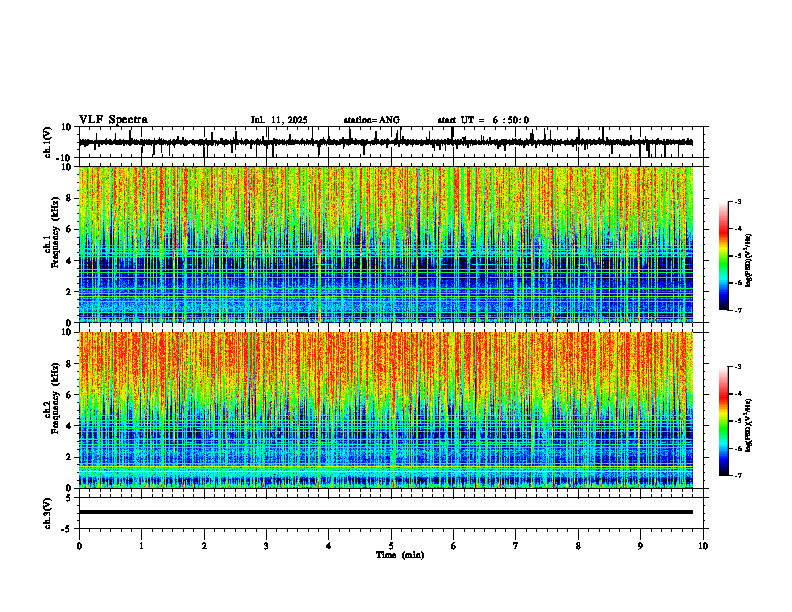Viewport: 792px width, 612px height.
Task: Click the ch.2 colorbar log(PSD) label
Action: click(748, 425)
